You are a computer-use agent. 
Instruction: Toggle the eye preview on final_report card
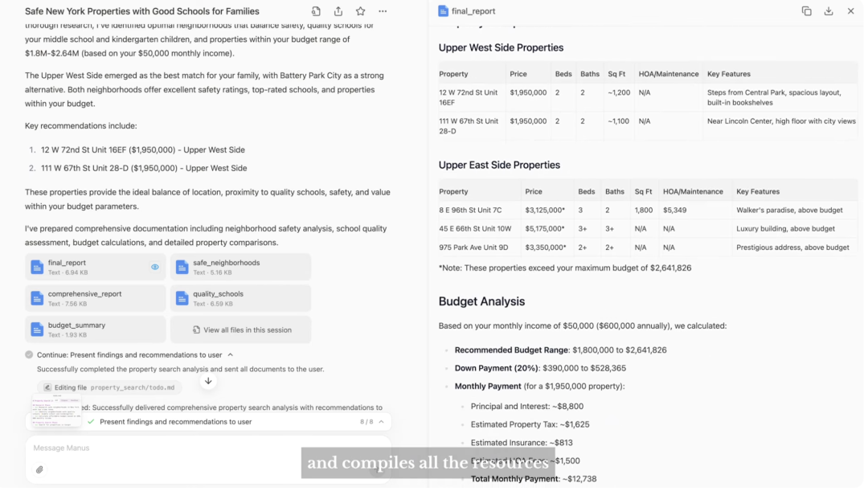[x=155, y=267]
